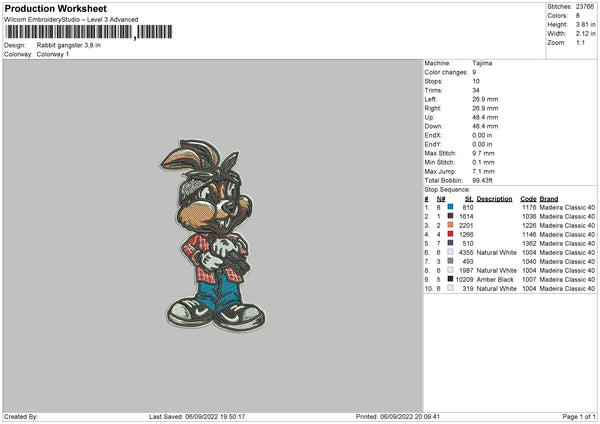
Task: Click the 'Stop Sequence:' heading
Action: [x=447, y=189]
